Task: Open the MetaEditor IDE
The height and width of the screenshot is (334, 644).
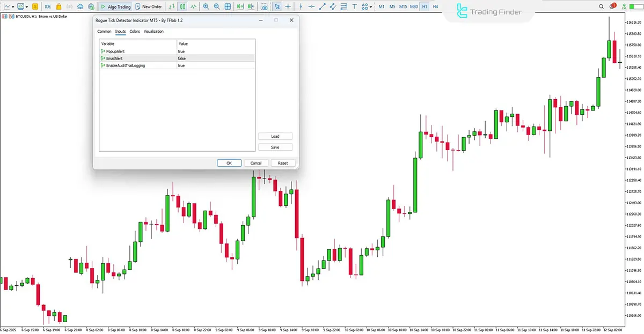Action: tap(48, 6)
